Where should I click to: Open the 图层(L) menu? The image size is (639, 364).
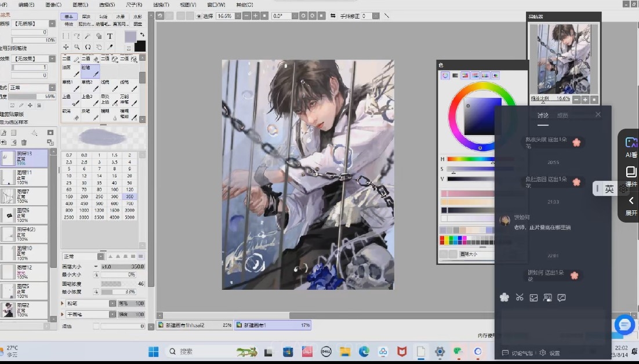tap(80, 4)
